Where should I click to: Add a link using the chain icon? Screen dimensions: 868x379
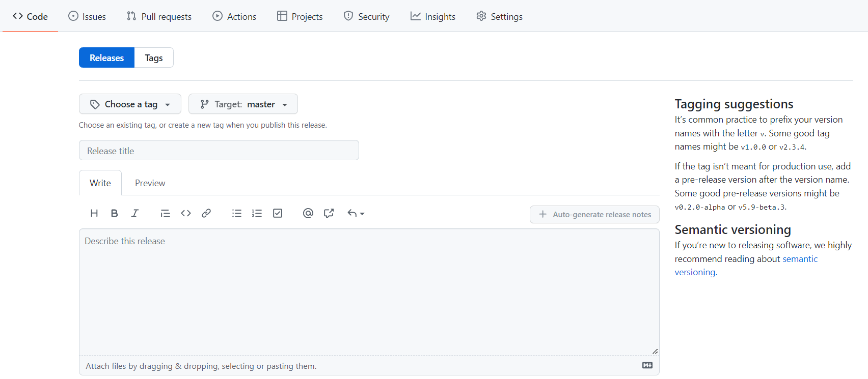click(x=206, y=213)
